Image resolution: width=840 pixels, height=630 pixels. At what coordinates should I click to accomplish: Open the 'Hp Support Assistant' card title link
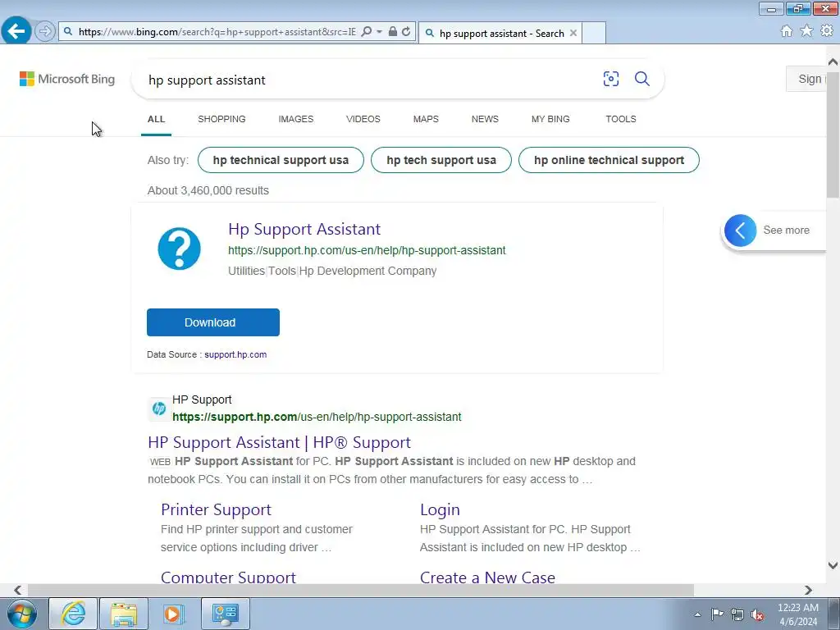pos(304,230)
